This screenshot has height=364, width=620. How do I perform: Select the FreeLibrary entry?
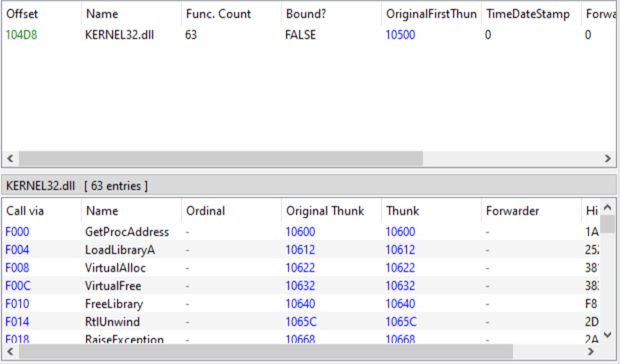(x=114, y=304)
